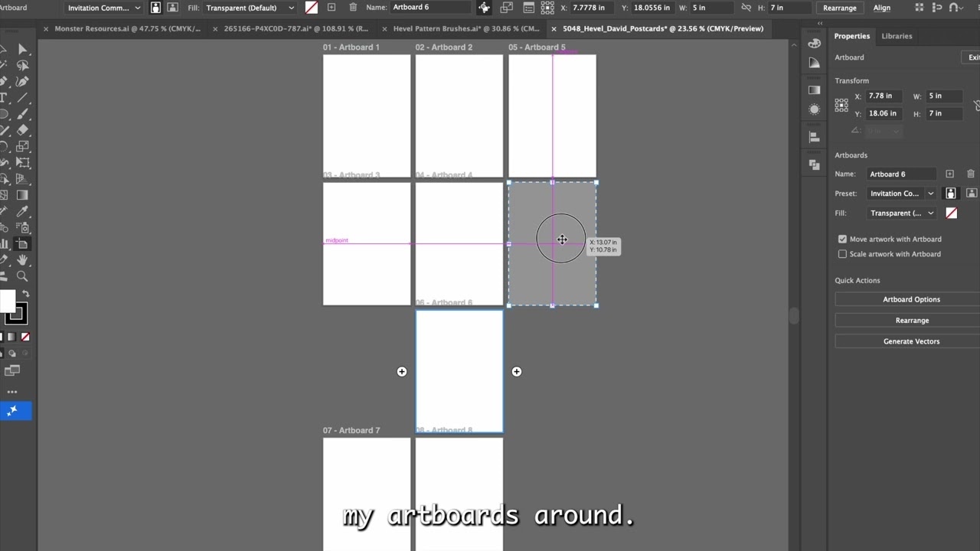Select the Direct Selection tool
This screenshot has height=551, width=980.
click(x=22, y=50)
